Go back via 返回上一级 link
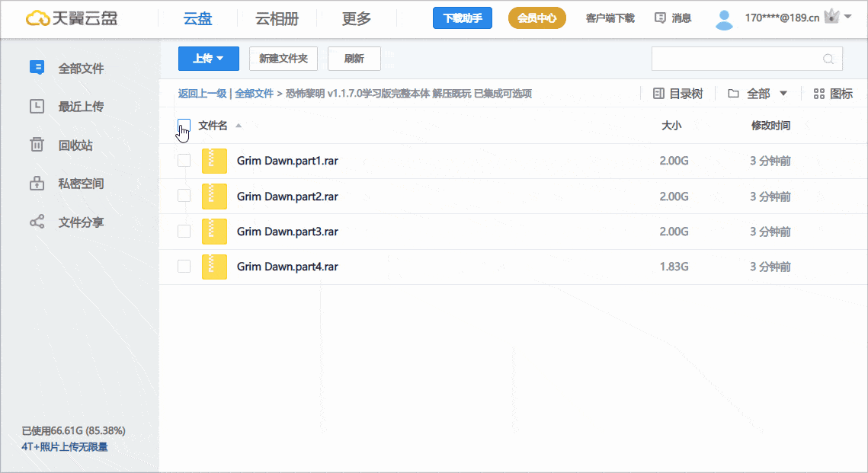 coord(202,94)
